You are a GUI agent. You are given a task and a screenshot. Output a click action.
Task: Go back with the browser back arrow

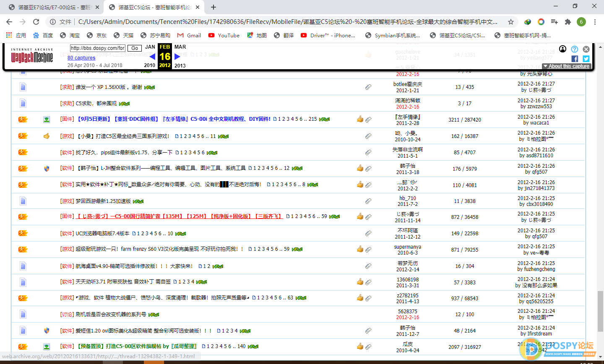(9, 22)
